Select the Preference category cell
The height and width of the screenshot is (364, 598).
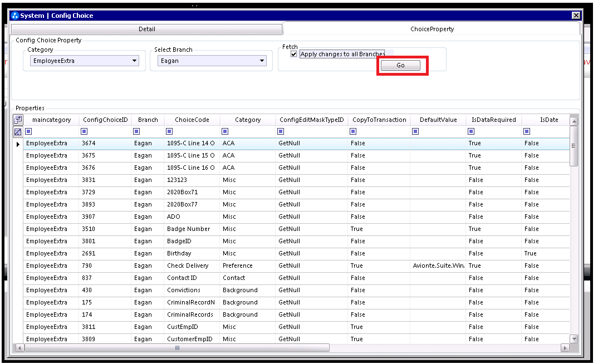pyautogui.click(x=248, y=265)
